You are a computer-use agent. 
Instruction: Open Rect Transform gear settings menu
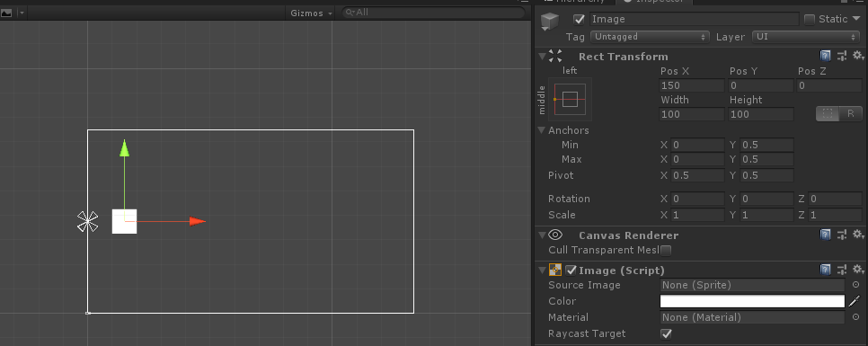(x=858, y=56)
